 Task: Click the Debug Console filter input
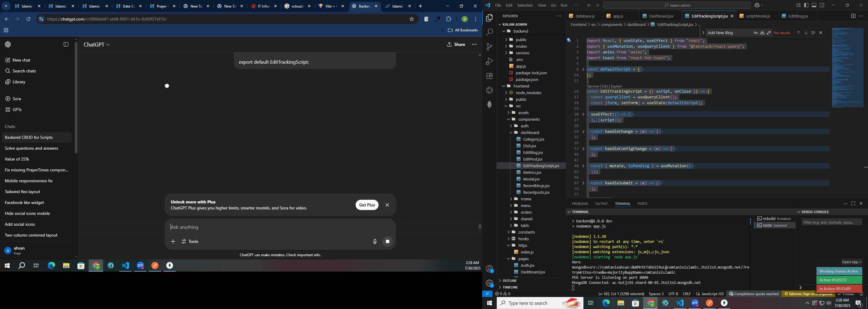[832, 222]
